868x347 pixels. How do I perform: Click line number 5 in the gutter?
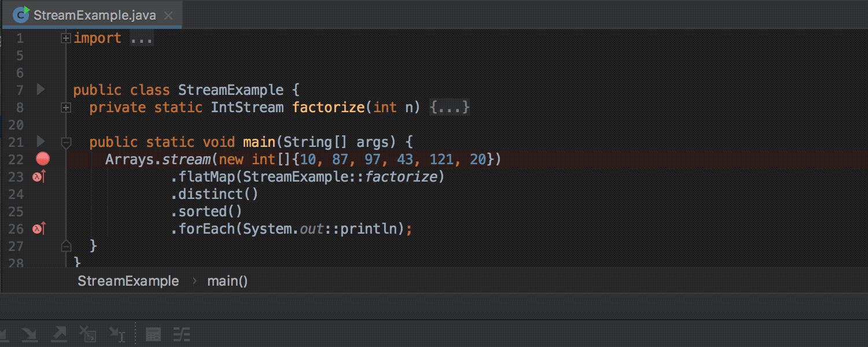coord(20,56)
